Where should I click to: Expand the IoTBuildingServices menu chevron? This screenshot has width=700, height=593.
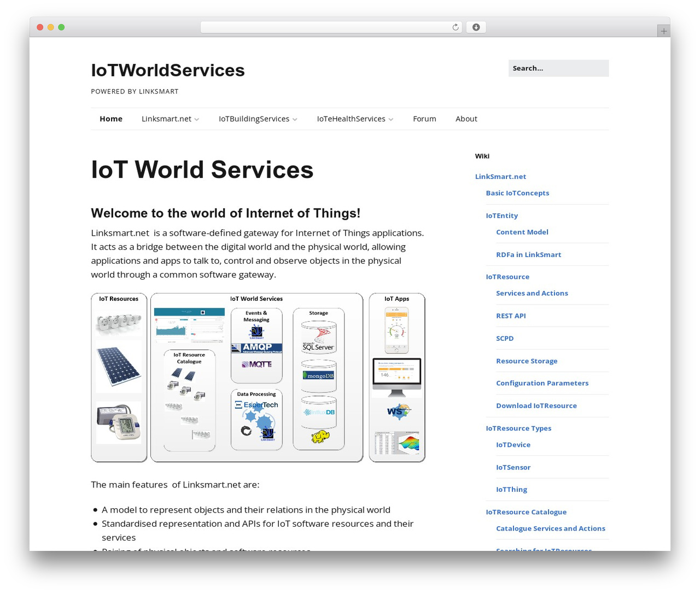[x=295, y=119]
